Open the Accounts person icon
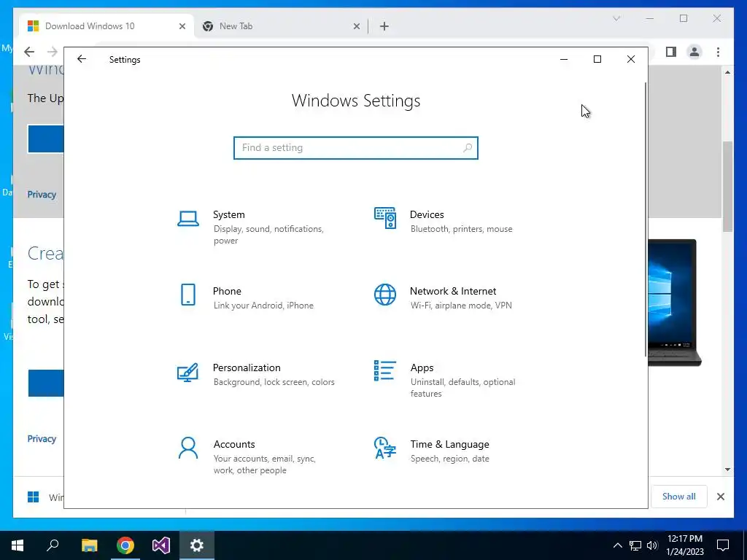This screenshot has width=747, height=560. (x=188, y=448)
